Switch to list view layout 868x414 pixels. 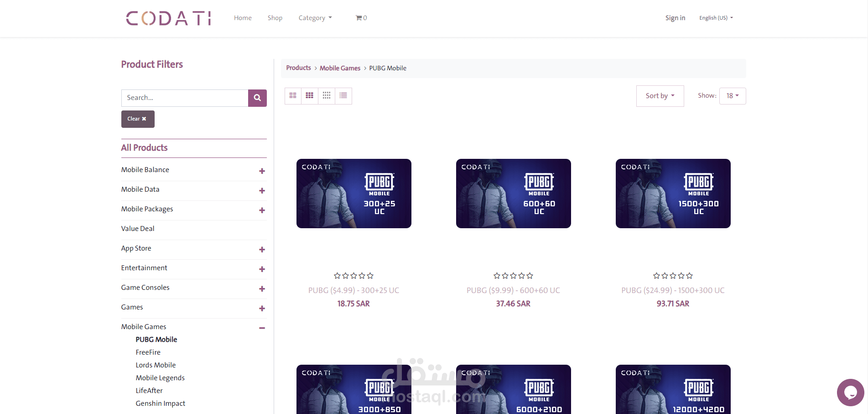[x=343, y=96]
